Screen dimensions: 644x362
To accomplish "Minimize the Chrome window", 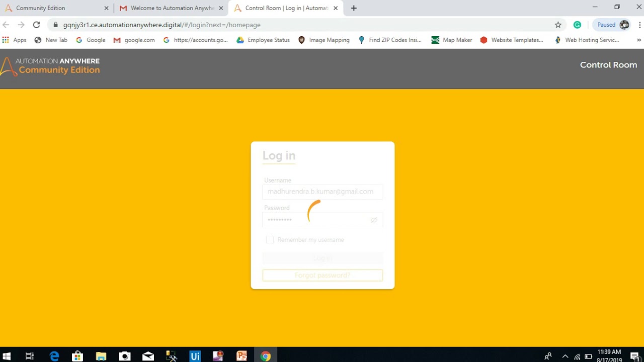I will [595, 7].
